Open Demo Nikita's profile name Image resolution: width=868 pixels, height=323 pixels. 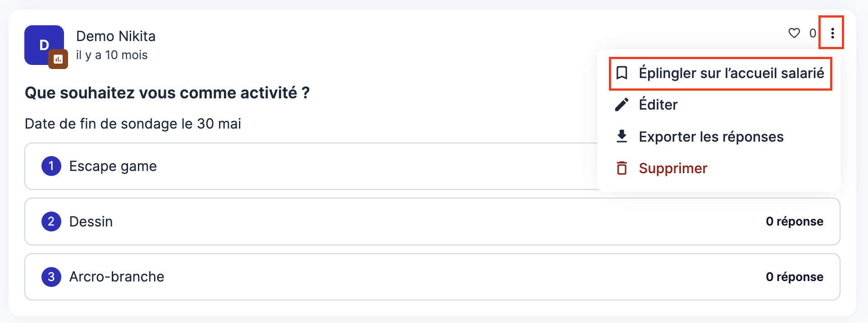[116, 36]
